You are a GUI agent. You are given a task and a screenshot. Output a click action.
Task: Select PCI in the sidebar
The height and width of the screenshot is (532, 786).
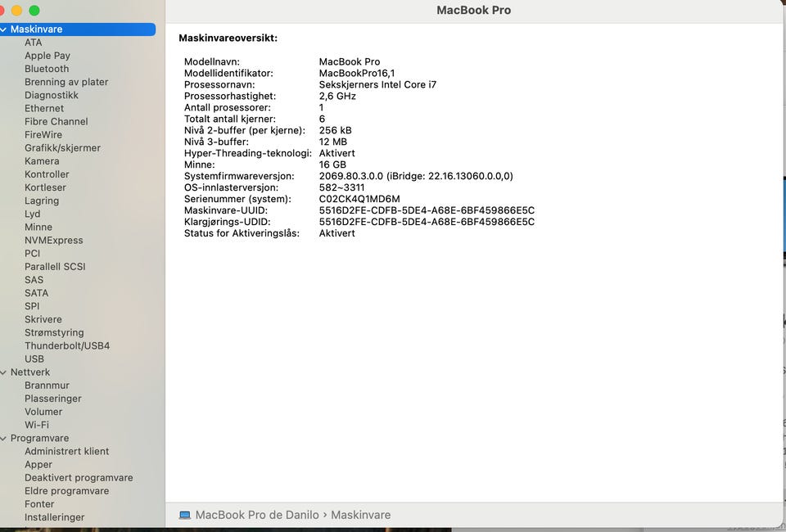coord(32,254)
